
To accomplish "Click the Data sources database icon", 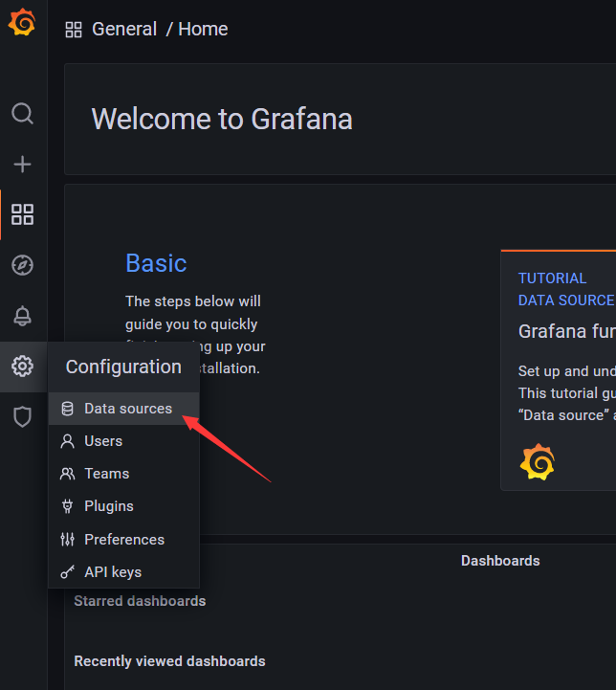I will [x=67, y=409].
